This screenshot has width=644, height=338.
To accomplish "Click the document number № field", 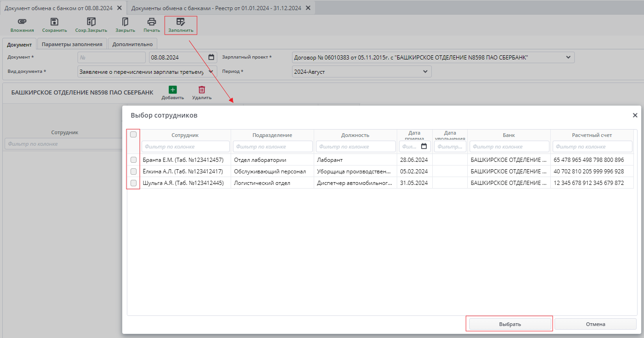I will click(112, 57).
